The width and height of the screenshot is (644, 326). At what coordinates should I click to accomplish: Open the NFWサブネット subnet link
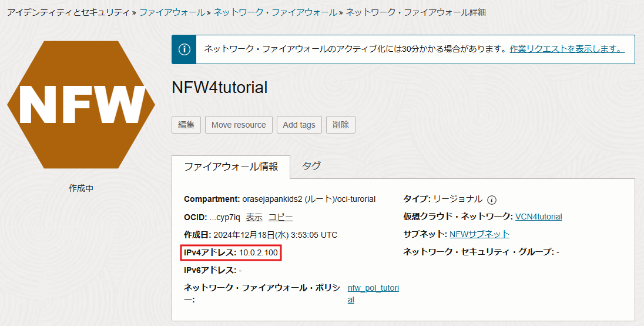point(479,234)
